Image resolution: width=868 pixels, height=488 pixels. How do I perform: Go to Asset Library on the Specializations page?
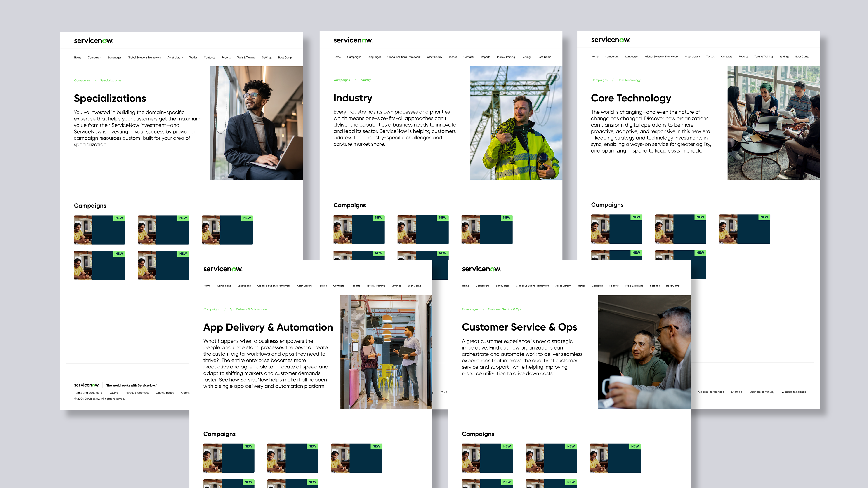pyautogui.click(x=175, y=58)
